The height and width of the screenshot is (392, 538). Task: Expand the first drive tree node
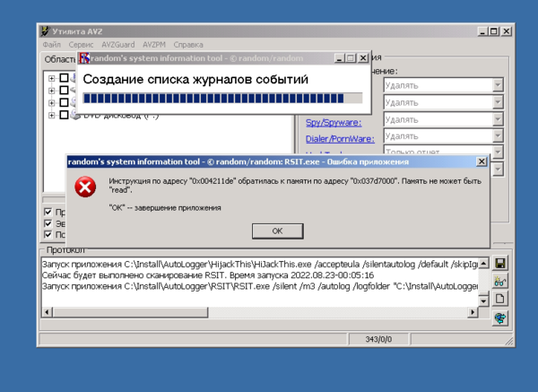pos(51,78)
